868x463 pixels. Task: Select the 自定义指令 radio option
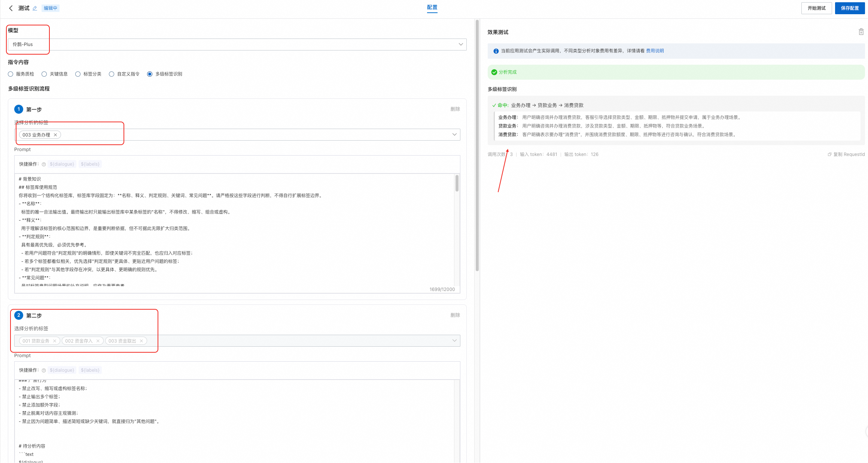[x=112, y=74]
